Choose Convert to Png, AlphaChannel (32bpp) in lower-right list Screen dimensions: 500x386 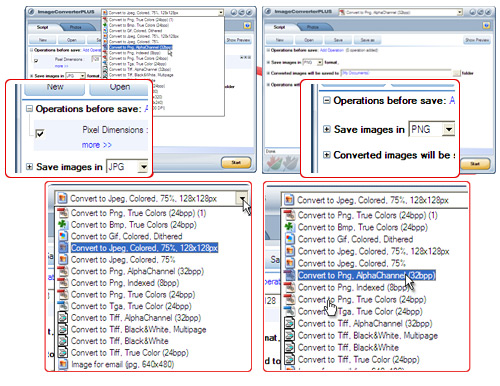(x=366, y=275)
